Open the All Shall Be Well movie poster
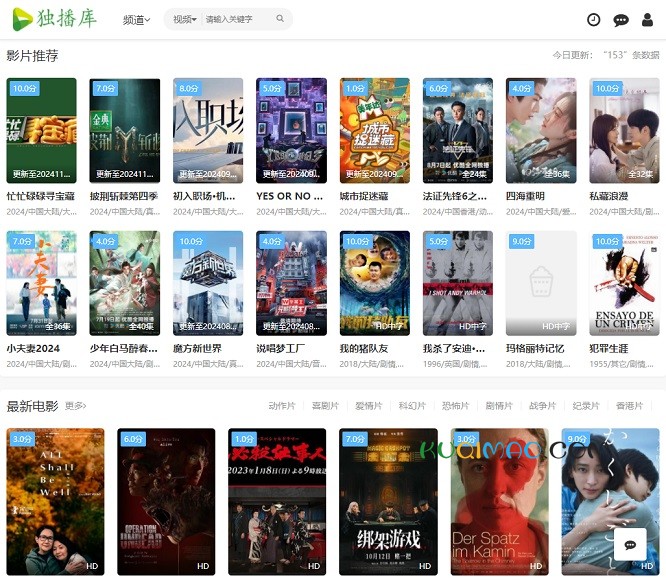The height and width of the screenshot is (580, 666). 55,501
